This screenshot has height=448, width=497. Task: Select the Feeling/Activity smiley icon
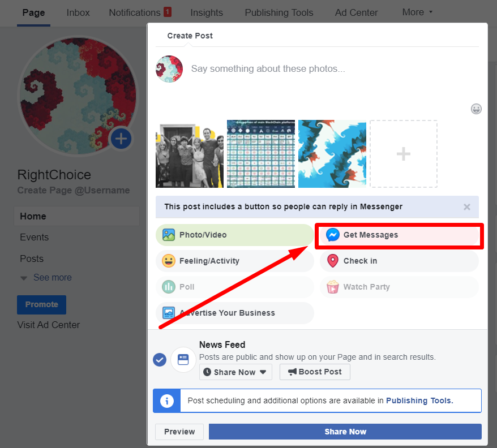click(x=169, y=261)
